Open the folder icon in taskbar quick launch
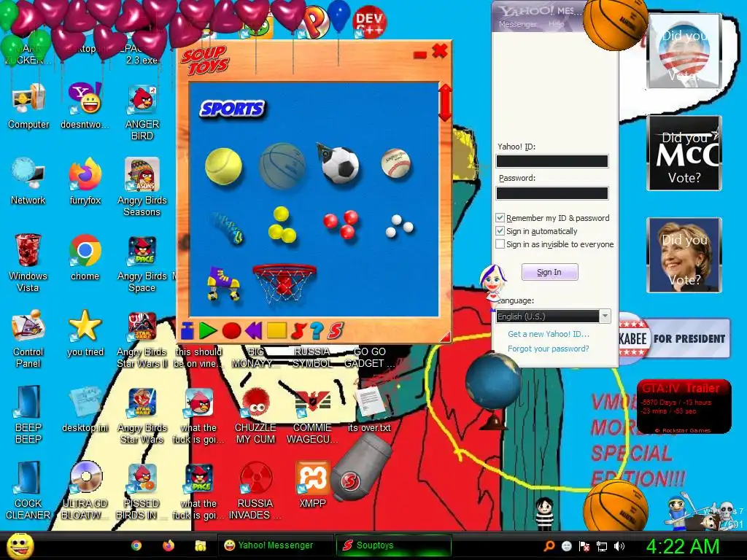747x560 pixels. pyautogui.click(x=200, y=545)
